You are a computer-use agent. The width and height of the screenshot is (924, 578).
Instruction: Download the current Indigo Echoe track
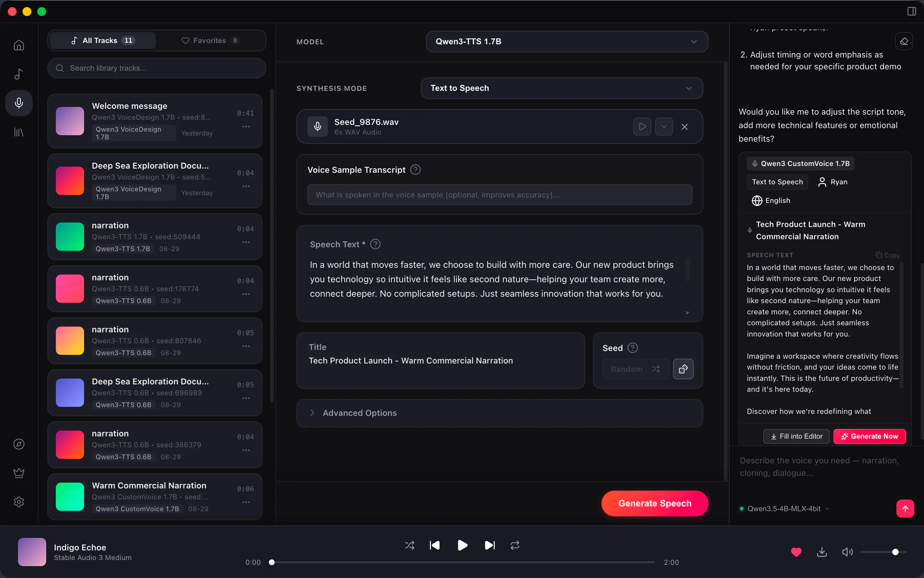(822, 552)
